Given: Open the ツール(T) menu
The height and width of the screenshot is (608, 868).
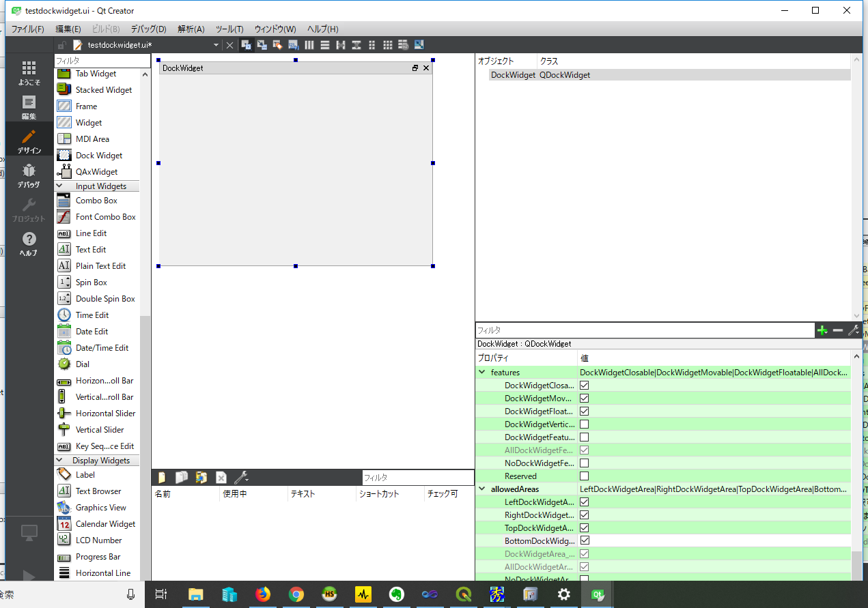Looking at the screenshot, I should click(x=229, y=29).
